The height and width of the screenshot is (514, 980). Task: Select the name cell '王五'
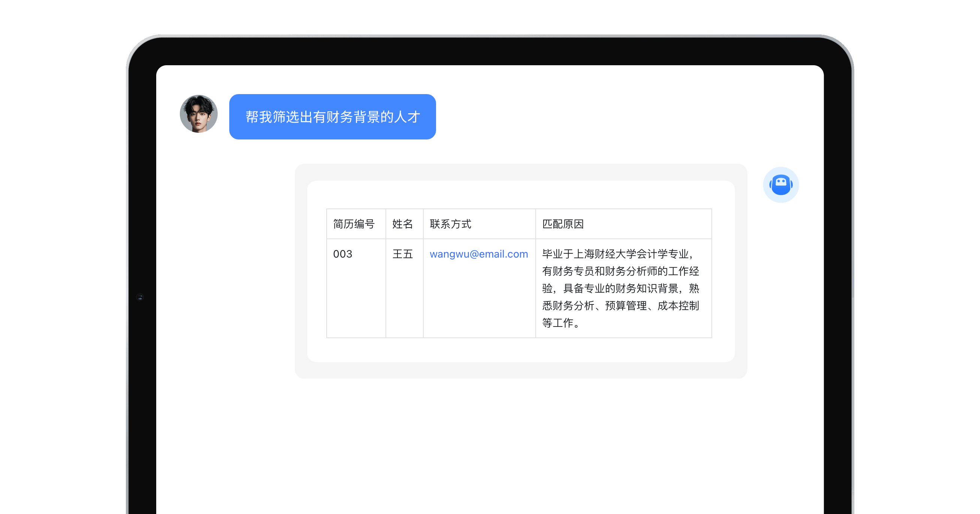click(x=405, y=288)
